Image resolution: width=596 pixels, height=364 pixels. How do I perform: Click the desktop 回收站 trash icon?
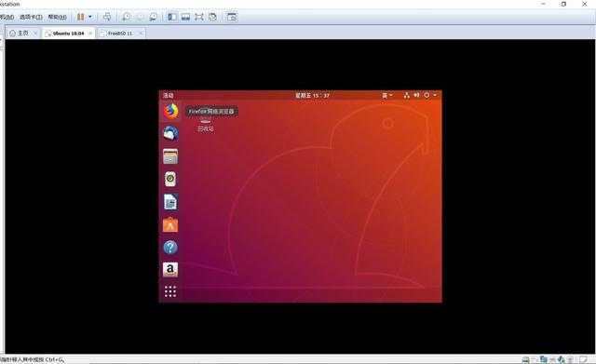pos(206,125)
